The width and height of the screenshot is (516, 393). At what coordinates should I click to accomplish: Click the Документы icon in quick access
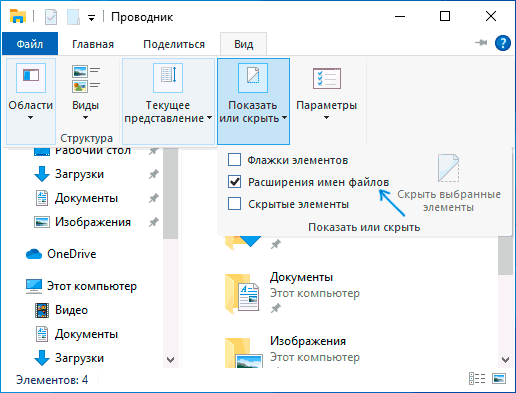pos(42,198)
